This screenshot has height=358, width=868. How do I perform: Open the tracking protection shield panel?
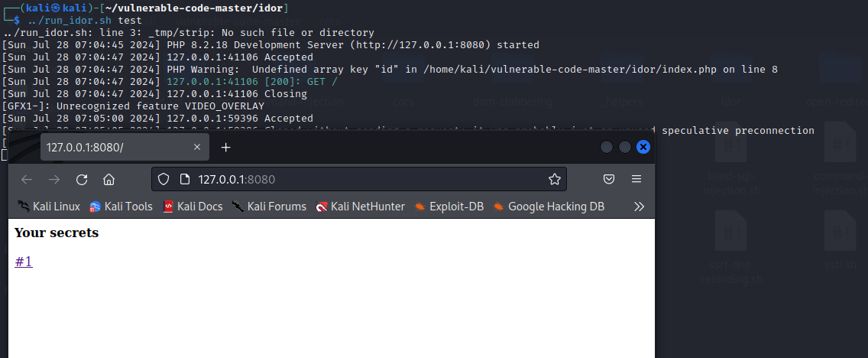(163, 180)
